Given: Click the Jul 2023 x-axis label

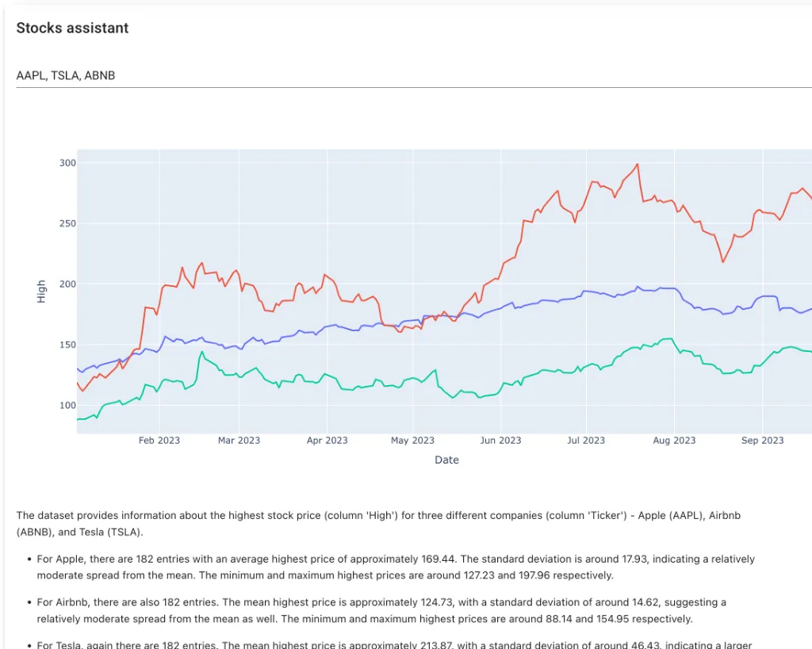Looking at the screenshot, I should [586, 441].
